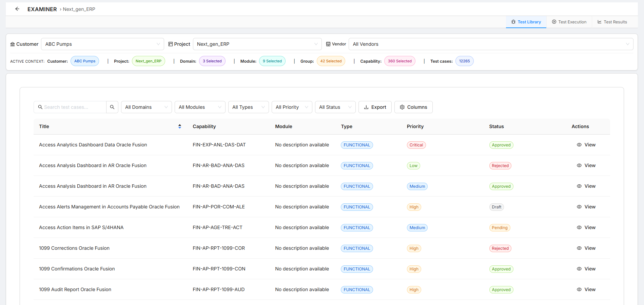Open the All Priority filter dropdown

(292, 107)
